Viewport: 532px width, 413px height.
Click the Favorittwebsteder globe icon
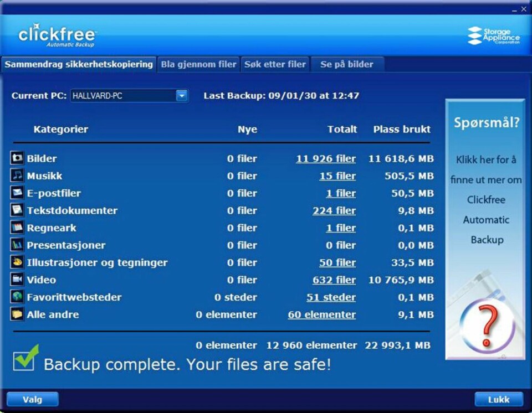coord(17,297)
